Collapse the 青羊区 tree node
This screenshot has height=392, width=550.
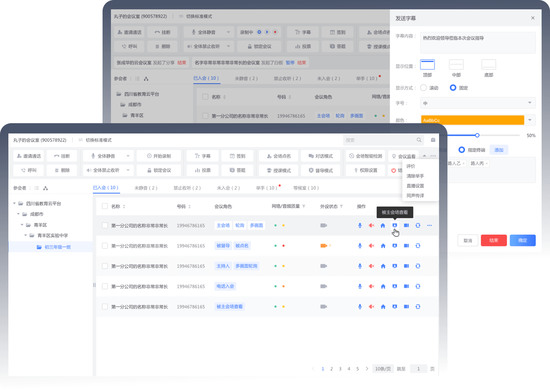22,225
